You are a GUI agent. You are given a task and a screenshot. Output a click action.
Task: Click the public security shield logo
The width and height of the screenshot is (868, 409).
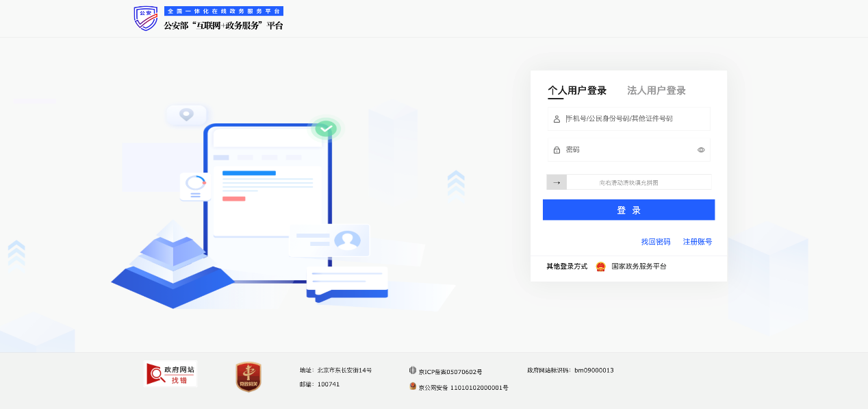coord(145,18)
